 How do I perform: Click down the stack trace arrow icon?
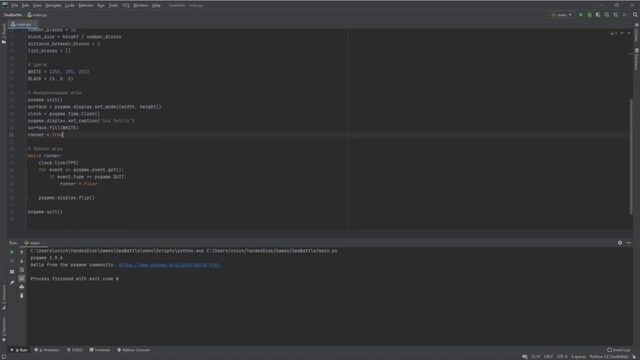[22, 261]
